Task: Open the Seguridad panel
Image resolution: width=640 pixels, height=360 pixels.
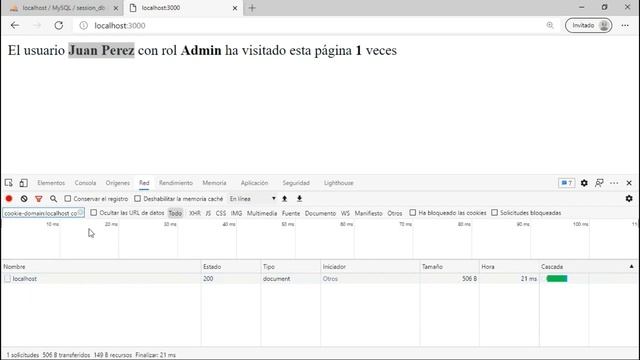Action: (x=296, y=183)
